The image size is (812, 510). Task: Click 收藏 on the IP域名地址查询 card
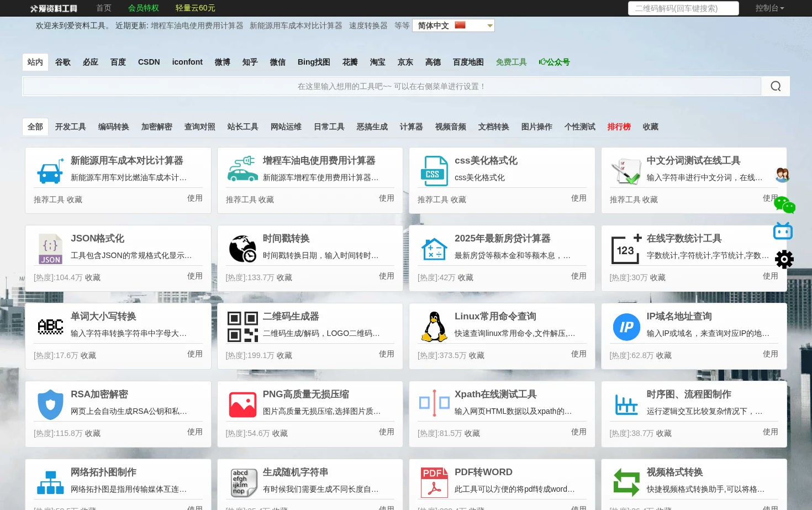[664, 355]
